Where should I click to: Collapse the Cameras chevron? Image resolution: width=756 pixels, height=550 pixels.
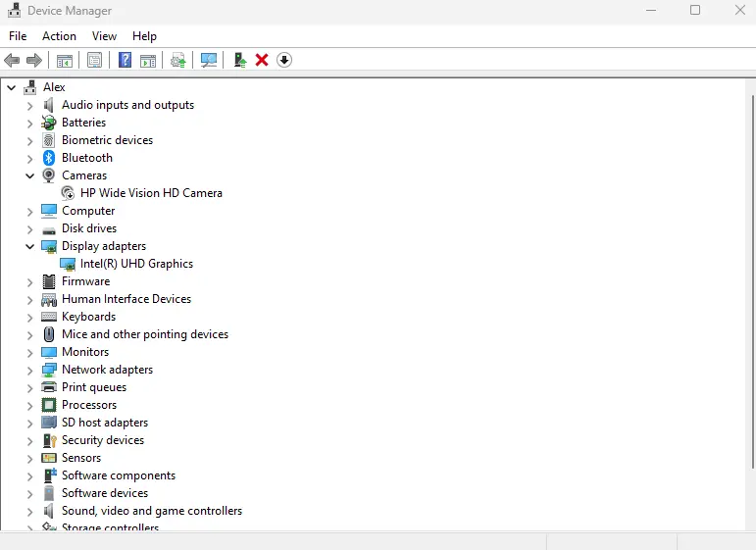click(x=29, y=175)
